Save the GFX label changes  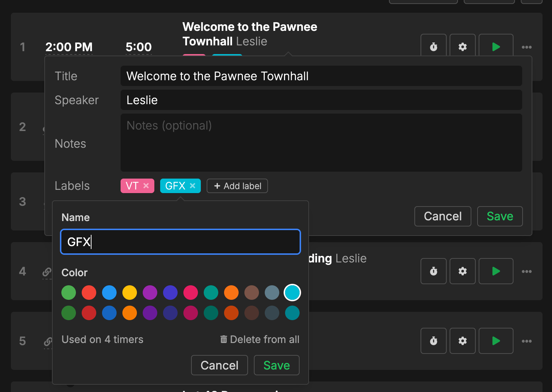[276, 365]
